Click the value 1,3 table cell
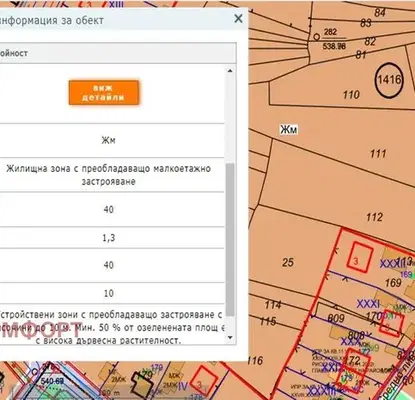Viewport: 415px width, 400px height. click(x=109, y=238)
